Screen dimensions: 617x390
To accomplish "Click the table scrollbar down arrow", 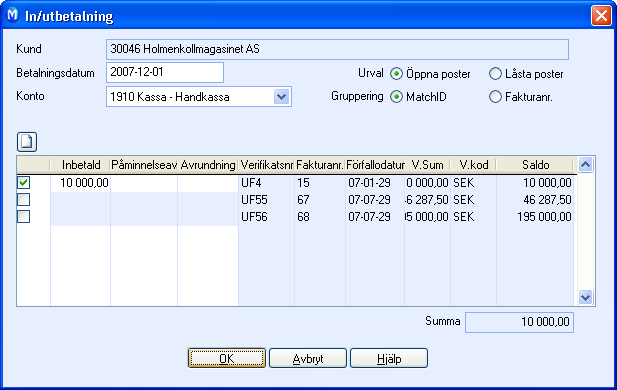I will point(586,297).
